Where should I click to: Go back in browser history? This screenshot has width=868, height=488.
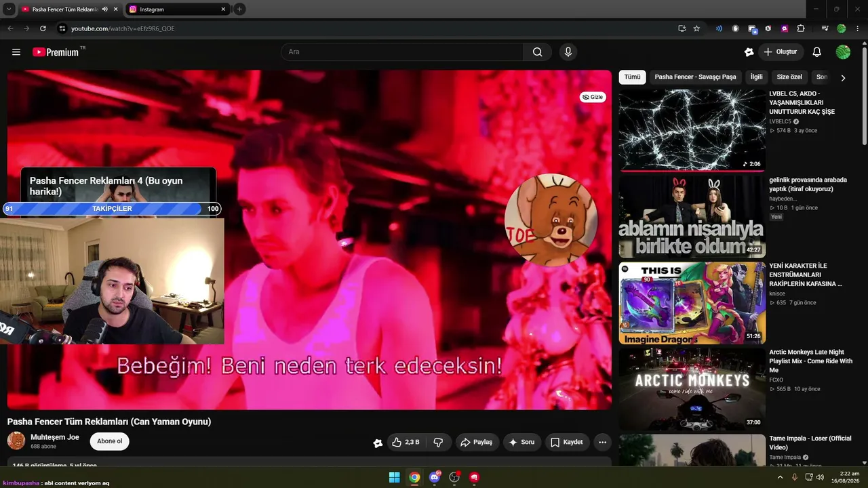pyautogui.click(x=10, y=28)
